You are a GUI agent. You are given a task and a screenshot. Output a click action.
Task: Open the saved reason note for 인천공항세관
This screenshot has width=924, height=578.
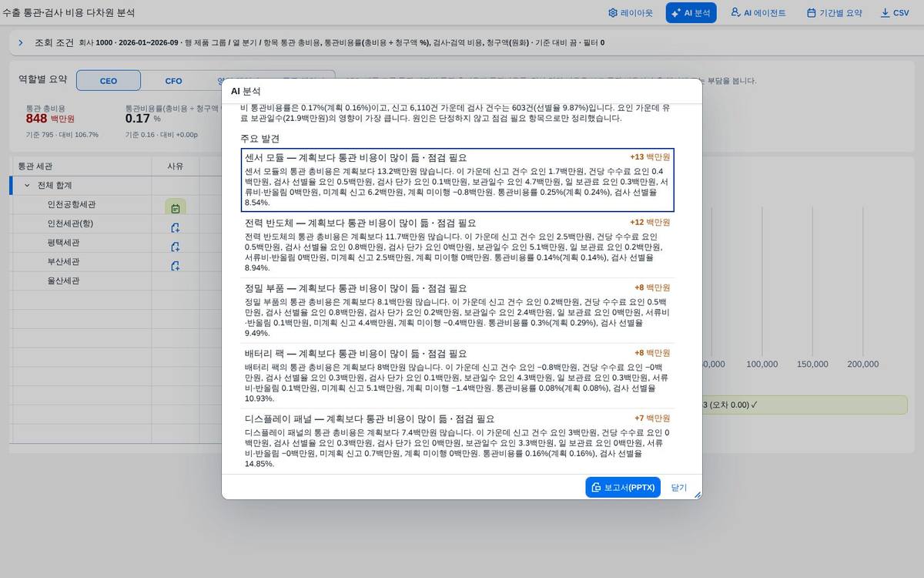coord(176,208)
